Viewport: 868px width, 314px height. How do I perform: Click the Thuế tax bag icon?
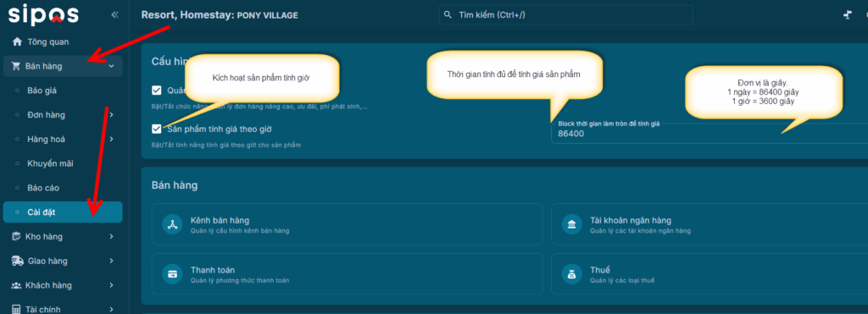click(572, 274)
